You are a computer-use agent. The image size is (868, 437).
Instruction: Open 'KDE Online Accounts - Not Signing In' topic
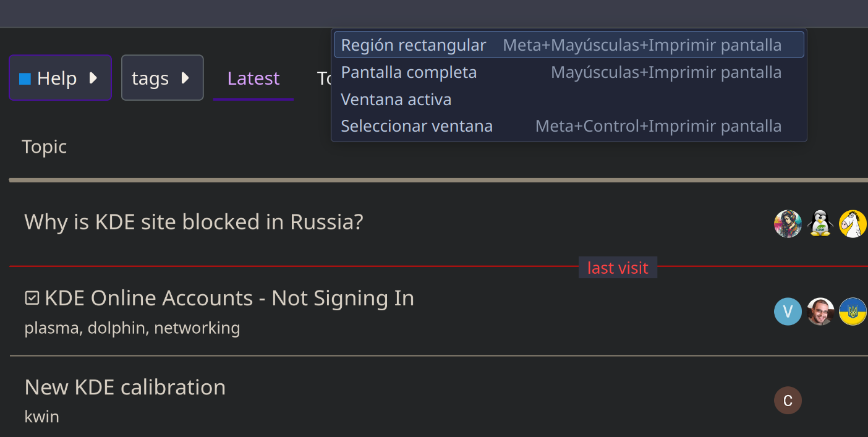pyautogui.click(x=229, y=299)
